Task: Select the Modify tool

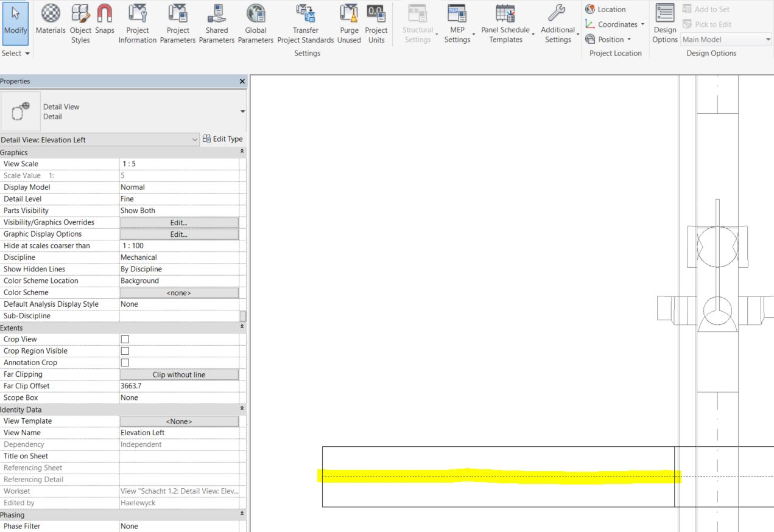Action: point(15,23)
